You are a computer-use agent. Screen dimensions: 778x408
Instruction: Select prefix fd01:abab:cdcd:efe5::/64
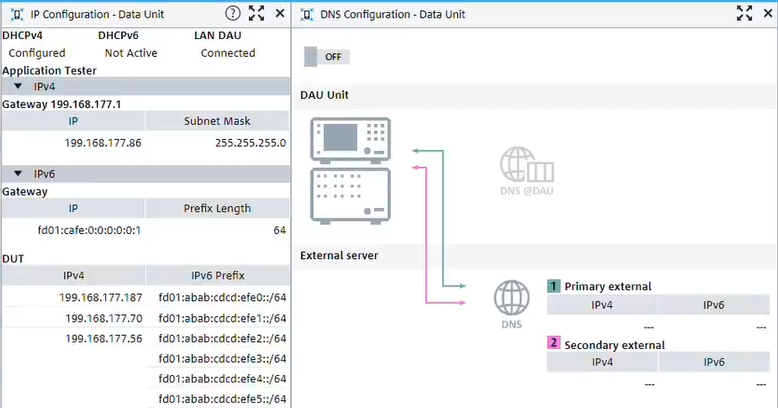(x=222, y=399)
